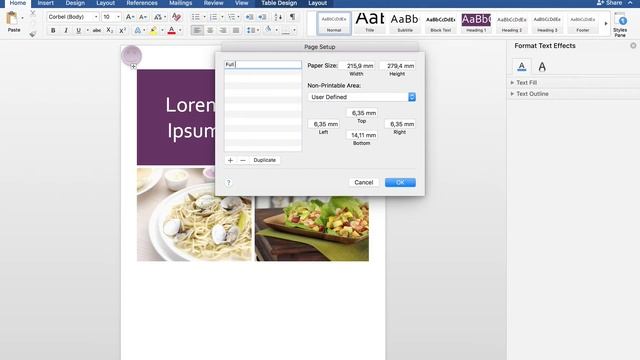Toggle strikethrough abc formatting
Screen dimensions: 640x360
coord(97,30)
